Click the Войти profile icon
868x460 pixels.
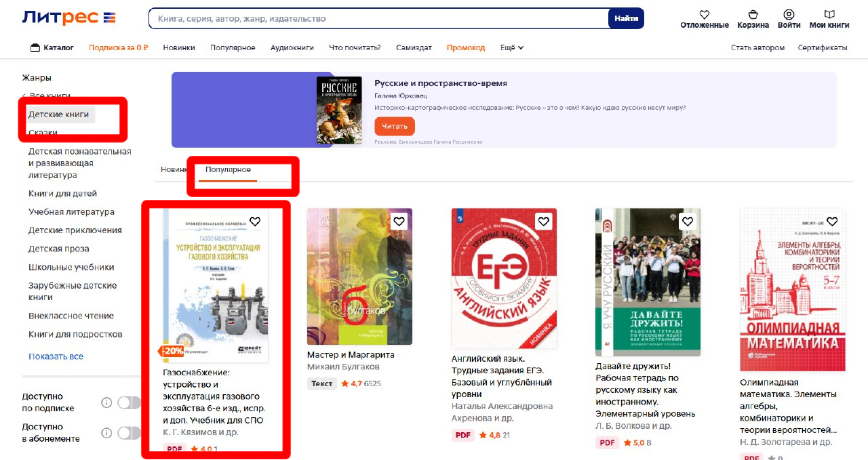coord(789,14)
